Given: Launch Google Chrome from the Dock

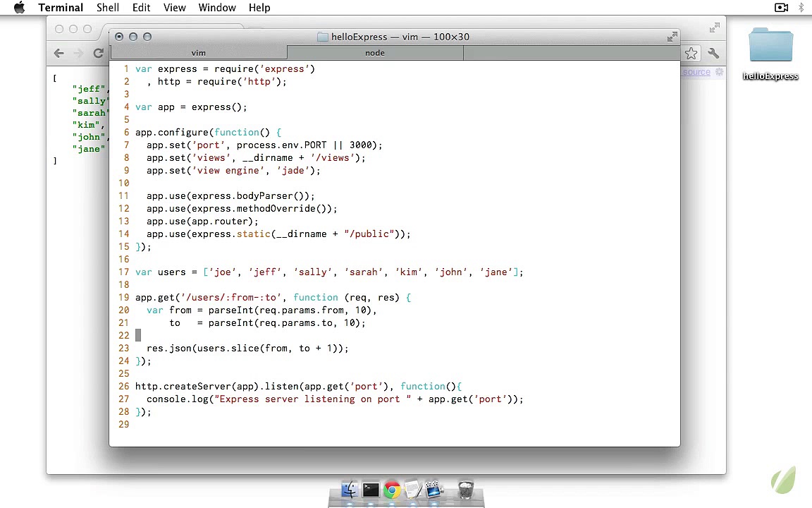Looking at the screenshot, I should coord(392,490).
